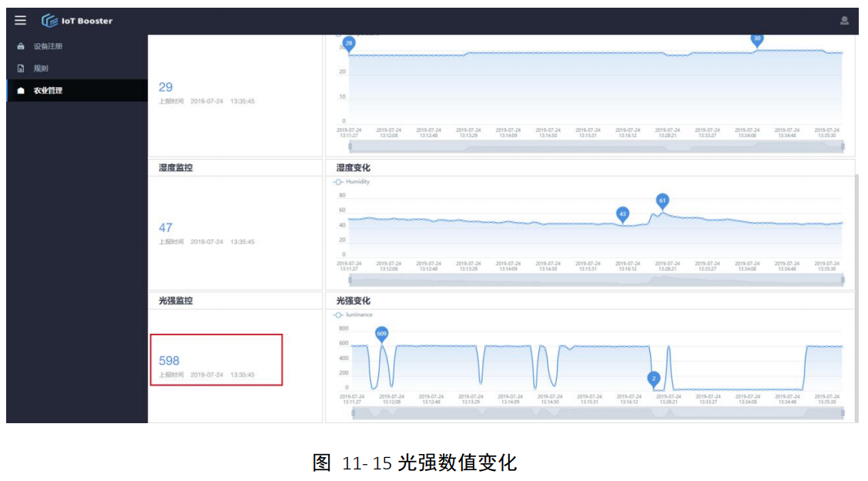Click the luminance reading 598
Screen dimensions: 868x481
coord(169,361)
